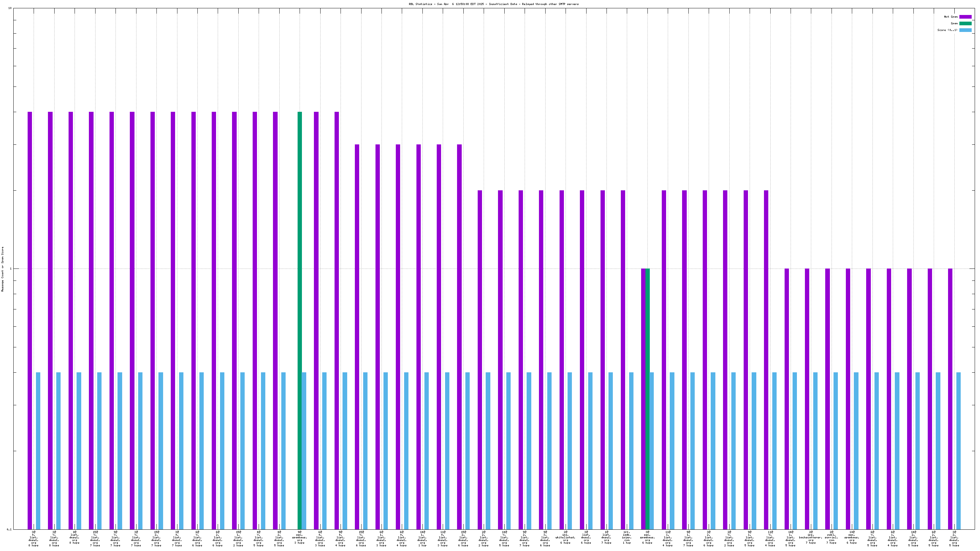Click the 10@ zen.spamhaus.org 6 hops label

point(852,537)
